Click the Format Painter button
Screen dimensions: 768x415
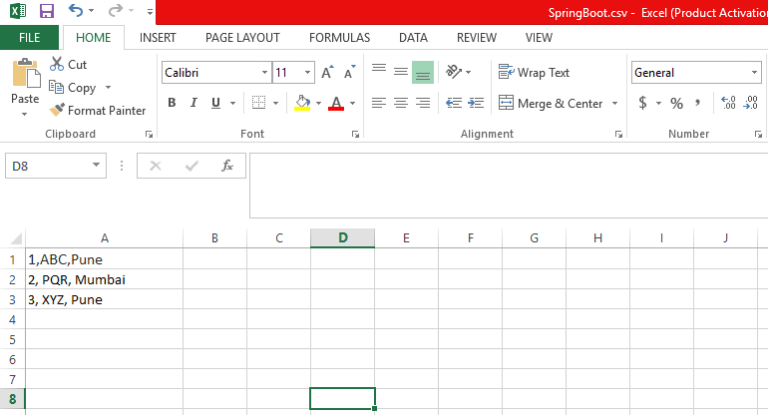(x=97, y=110)
